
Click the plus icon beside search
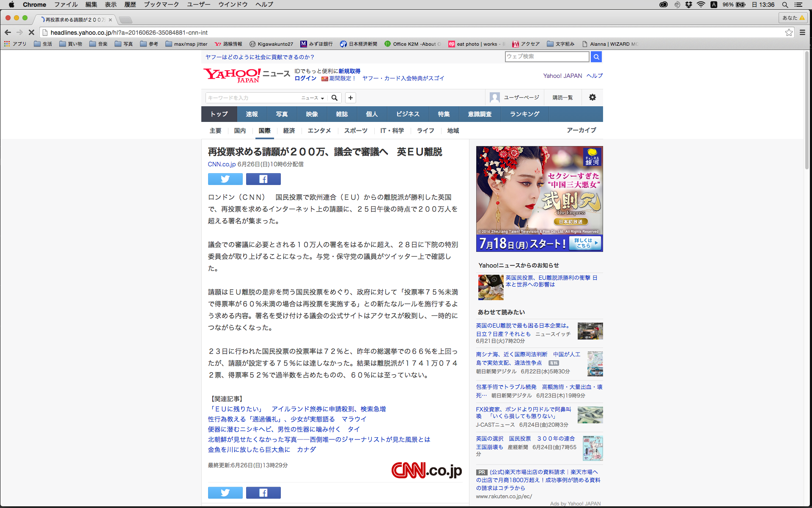point(351,98)
